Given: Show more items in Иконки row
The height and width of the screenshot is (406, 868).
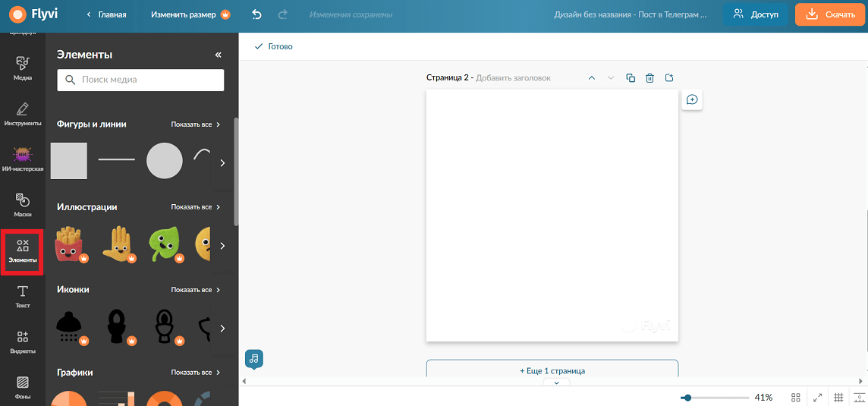Looking at the screenshot, I should coord(222,328).
